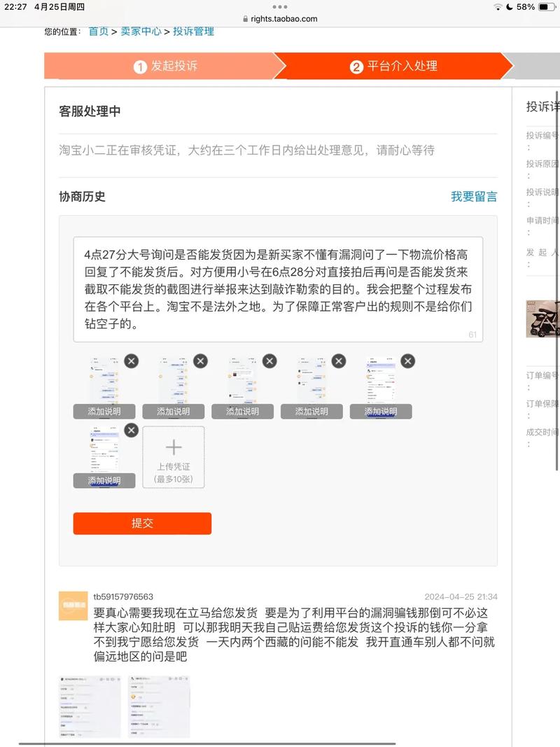Remove the fifth uploaded evidence image
The height and width of the screenshot is (747, 560).
point(407,361)
